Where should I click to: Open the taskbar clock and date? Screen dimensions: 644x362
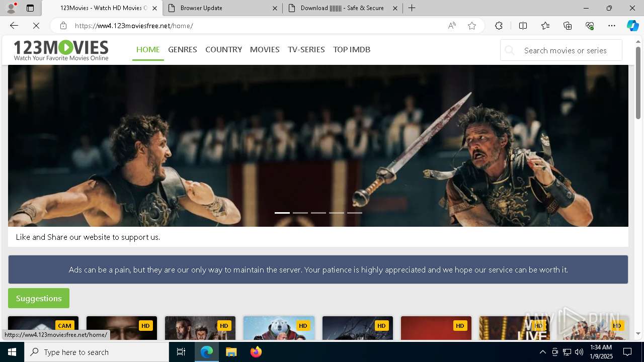click(x=601, y=352)
